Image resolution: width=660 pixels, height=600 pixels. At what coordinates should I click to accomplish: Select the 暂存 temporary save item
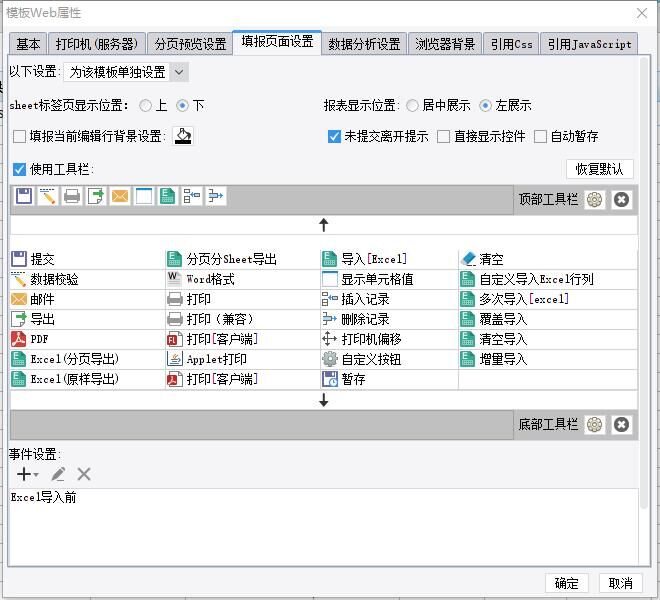pos(389,379)
